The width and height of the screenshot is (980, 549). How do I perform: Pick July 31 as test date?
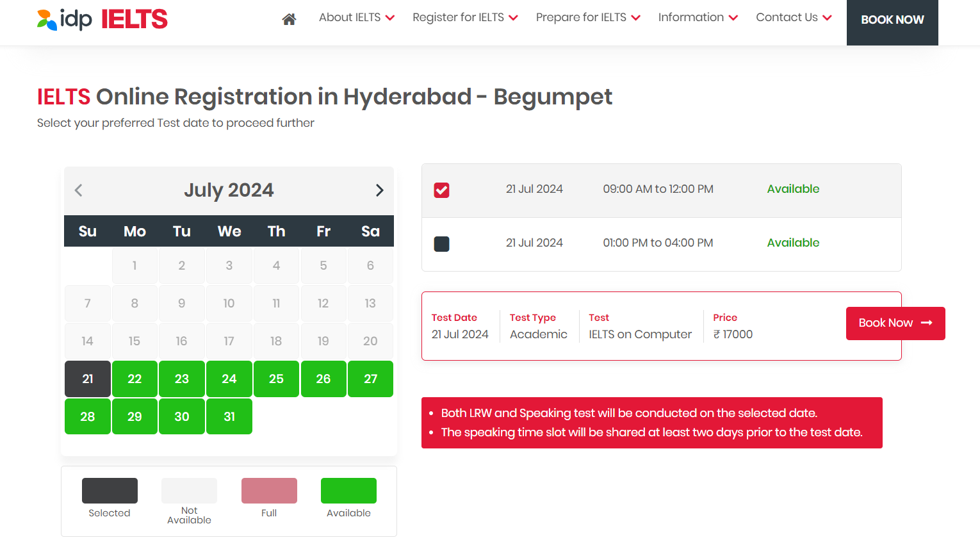click(229, 416)
